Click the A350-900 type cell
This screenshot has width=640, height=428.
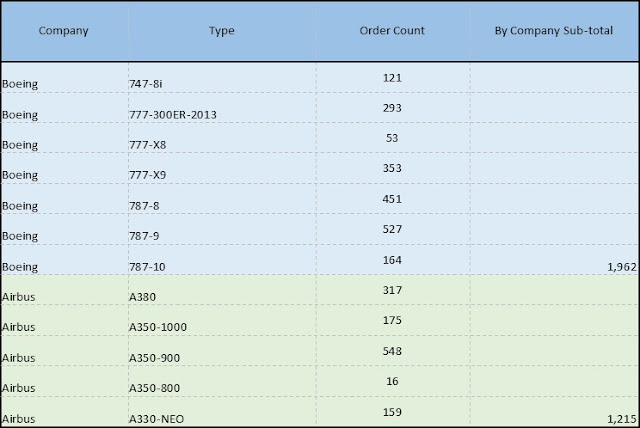(155, 357)
